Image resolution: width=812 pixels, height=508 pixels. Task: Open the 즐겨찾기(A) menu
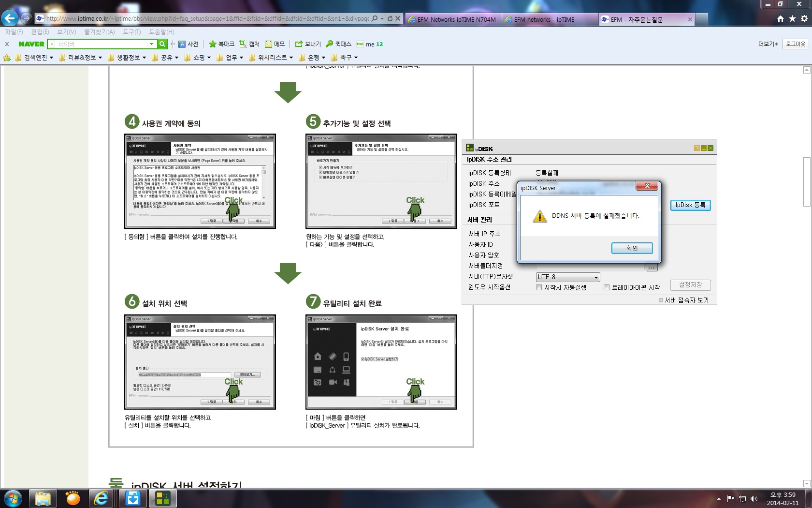(x=100, y=32)
